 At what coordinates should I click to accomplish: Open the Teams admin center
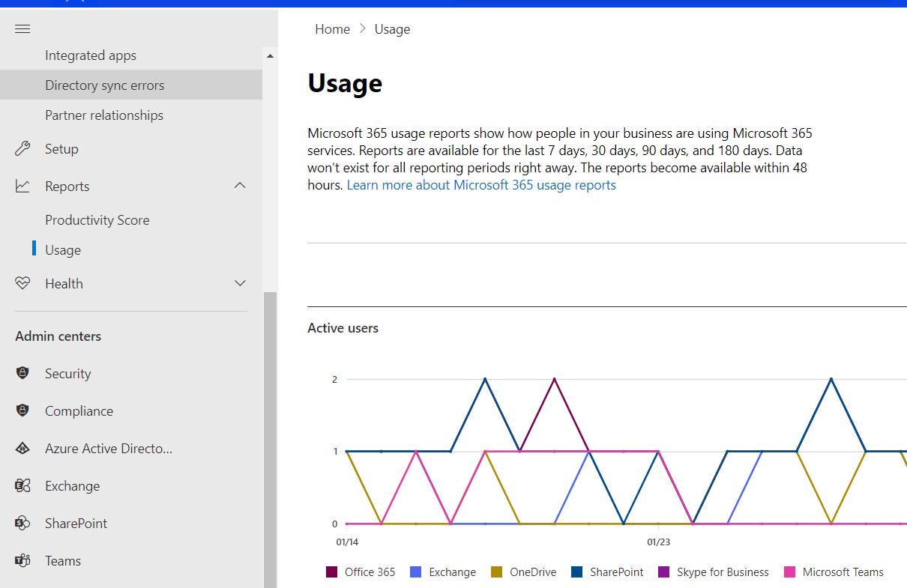[x=63, y=561]
